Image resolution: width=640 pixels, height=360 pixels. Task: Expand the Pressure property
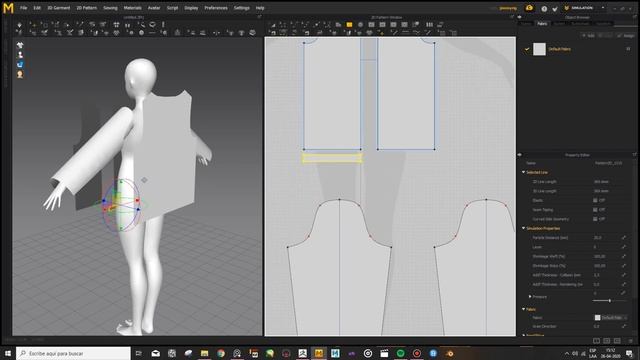coord(530,297)
